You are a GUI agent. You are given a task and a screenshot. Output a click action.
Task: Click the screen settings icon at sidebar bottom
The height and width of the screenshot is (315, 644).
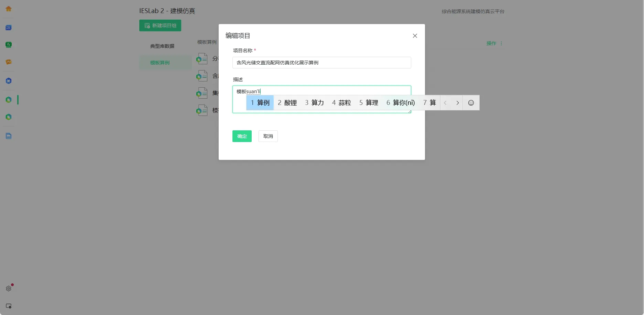pos(9,306)
